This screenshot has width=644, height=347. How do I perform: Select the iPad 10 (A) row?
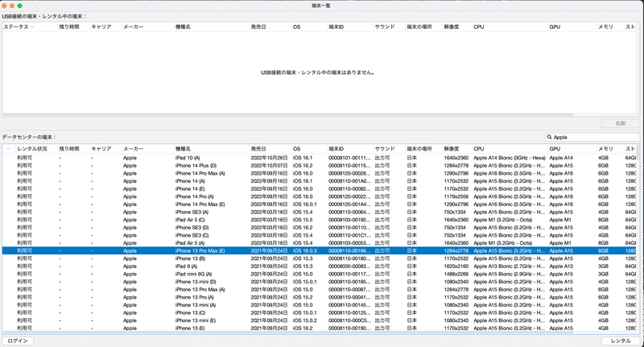[319, 158]
